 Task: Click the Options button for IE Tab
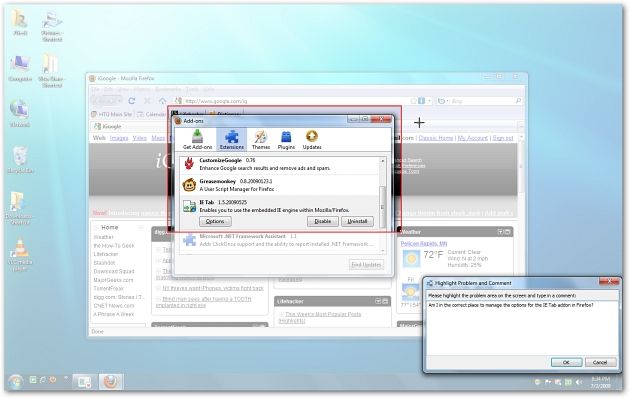215,221
